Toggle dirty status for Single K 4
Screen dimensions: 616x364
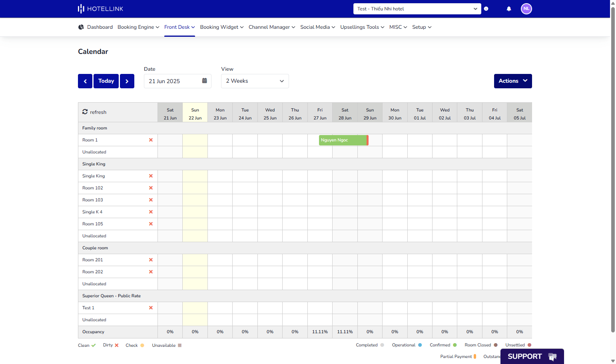click(151, 212)
